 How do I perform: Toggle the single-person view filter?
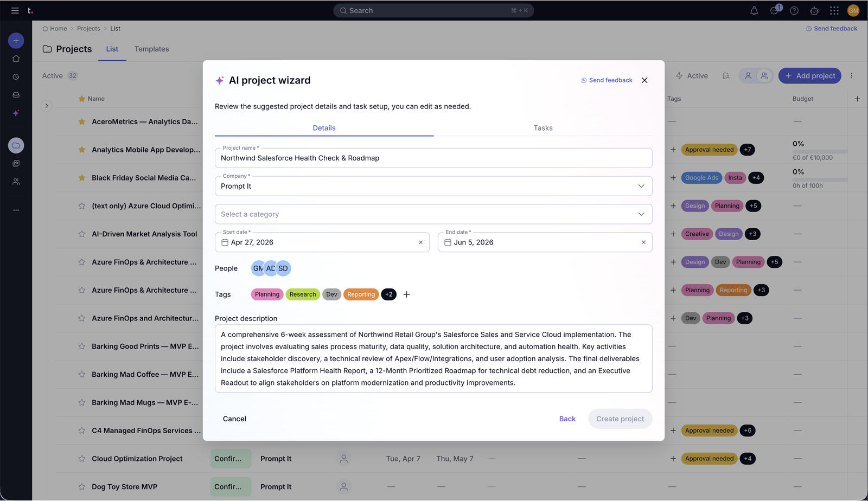pyautogui.click(x=748, y=76)
